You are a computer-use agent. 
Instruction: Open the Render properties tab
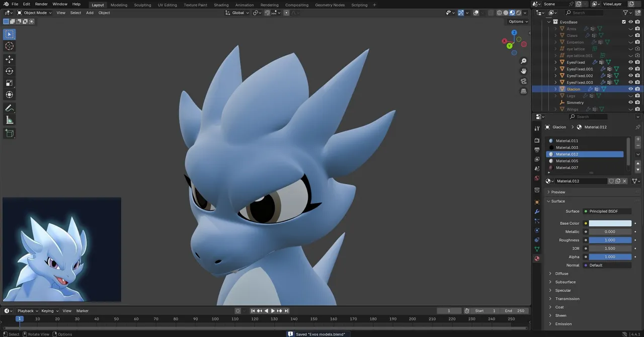coord(537,140)
